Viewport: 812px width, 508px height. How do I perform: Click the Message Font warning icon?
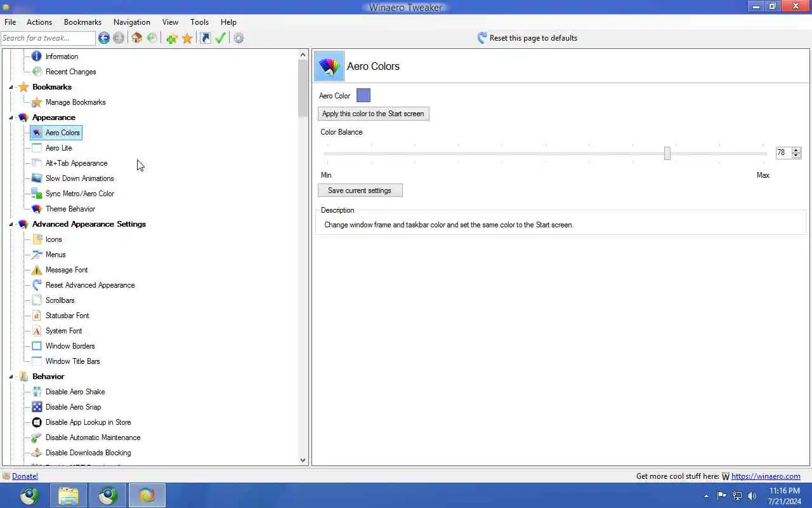click(x=37, y=270)
